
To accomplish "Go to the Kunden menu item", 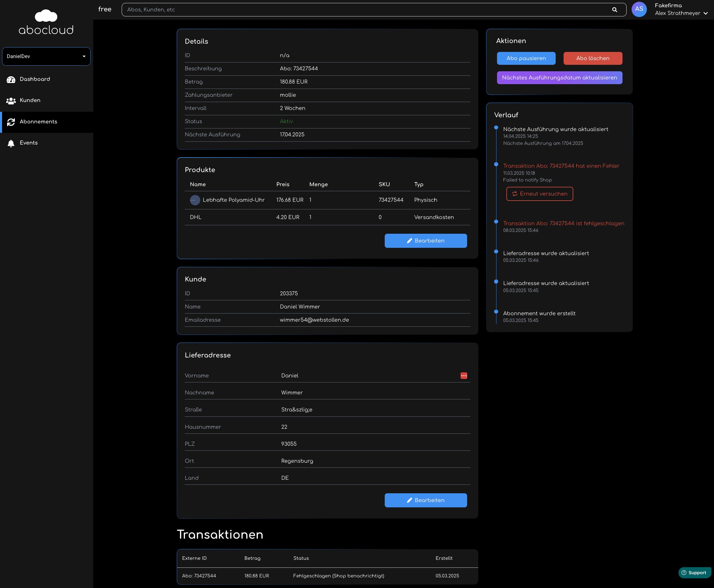I will pos(30,100).
